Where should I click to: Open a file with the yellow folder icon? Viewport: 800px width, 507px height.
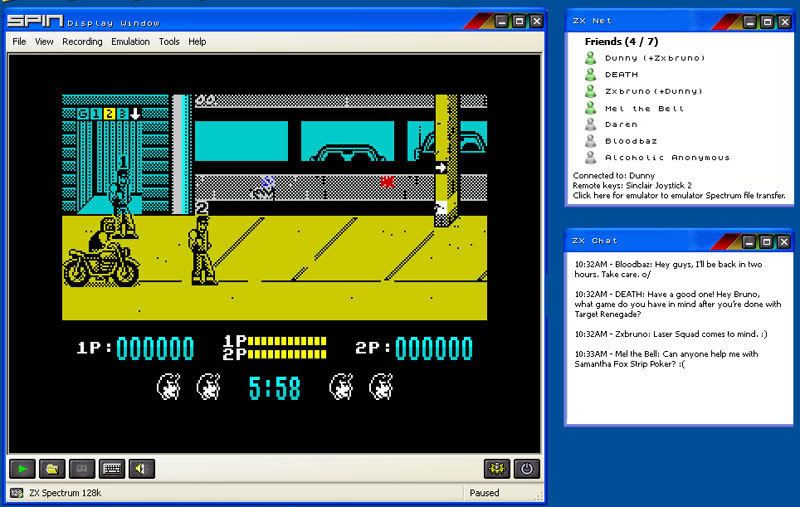point(52,468)
